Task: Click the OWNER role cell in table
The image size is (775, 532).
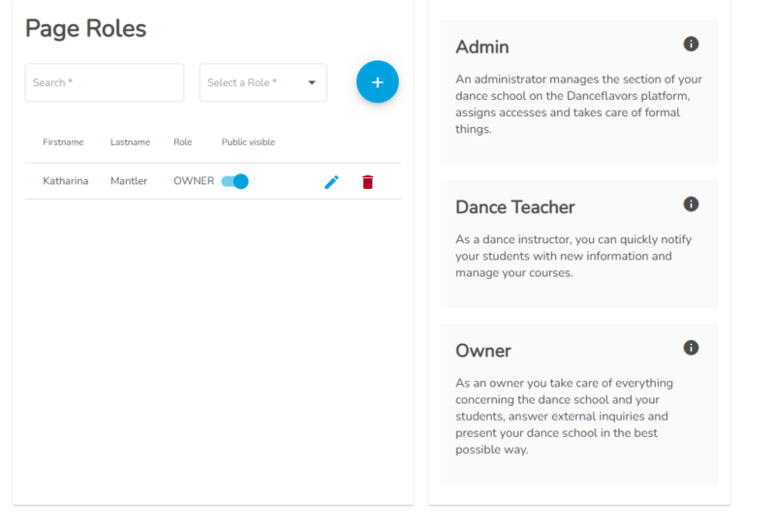Action: 194,181
